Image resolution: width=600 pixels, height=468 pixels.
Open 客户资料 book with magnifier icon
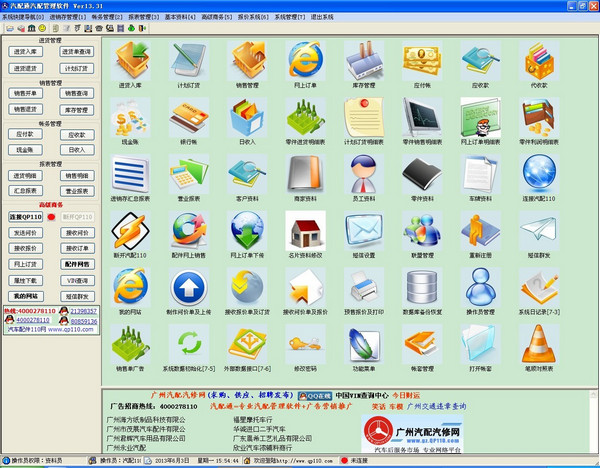(247, 174)
